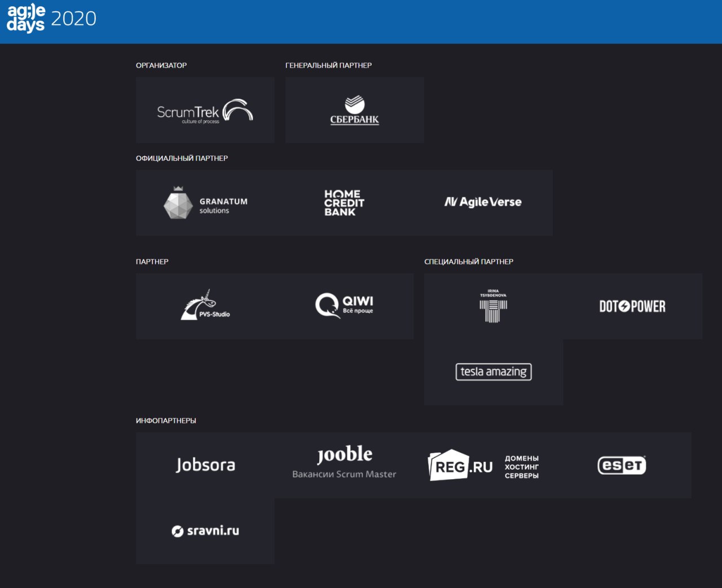Open the QIWI partner logo
Image resolution: width=722 pixels, height=588 pixels.
point(344,306)
